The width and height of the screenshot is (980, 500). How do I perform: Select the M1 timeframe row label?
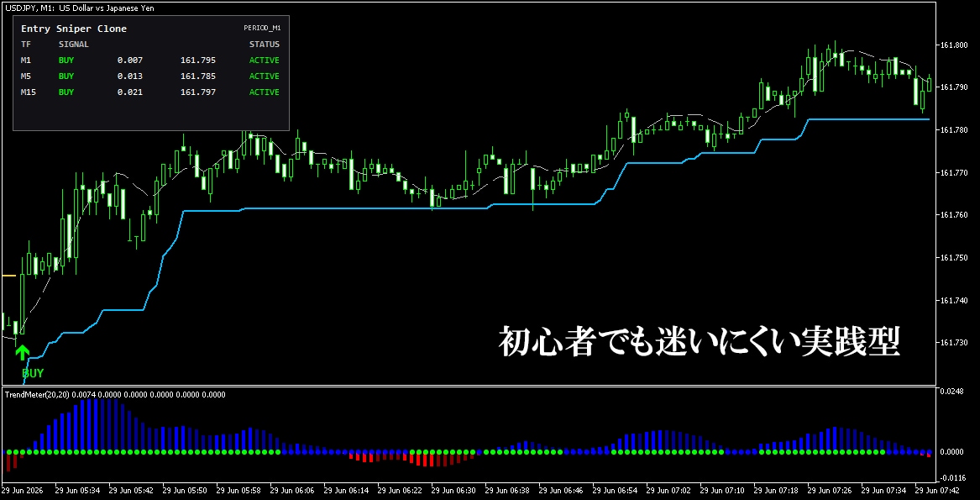[26, 60]
